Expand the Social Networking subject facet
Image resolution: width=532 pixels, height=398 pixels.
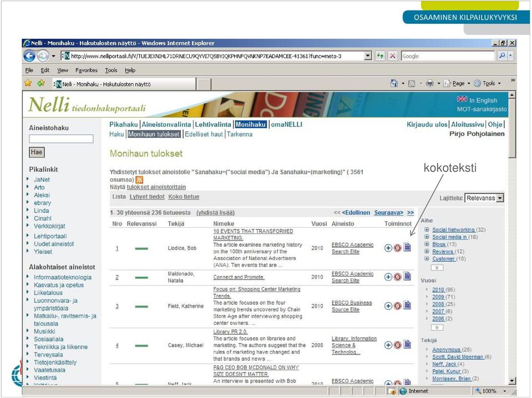427,229
